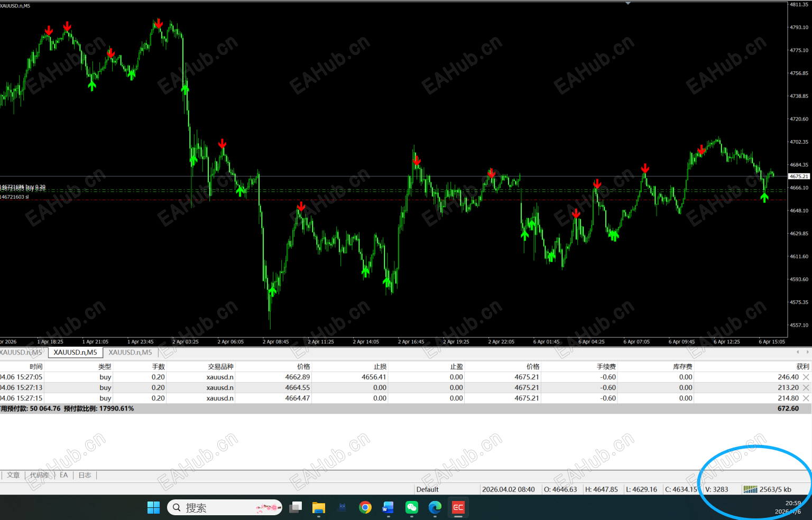812x520 pixels.
Task: Close the buy order with 213.20 profit
Action: point(806,387)
